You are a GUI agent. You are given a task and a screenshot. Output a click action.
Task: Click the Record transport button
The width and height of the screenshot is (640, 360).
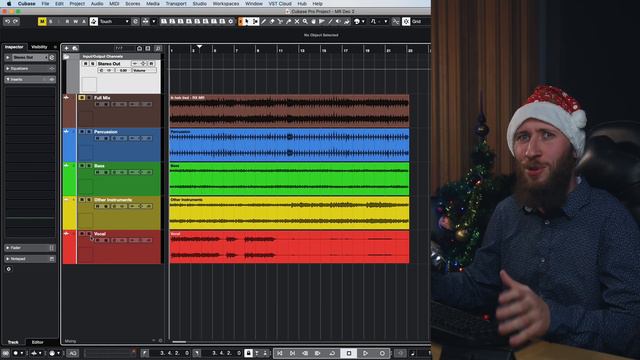coord(382,353)
